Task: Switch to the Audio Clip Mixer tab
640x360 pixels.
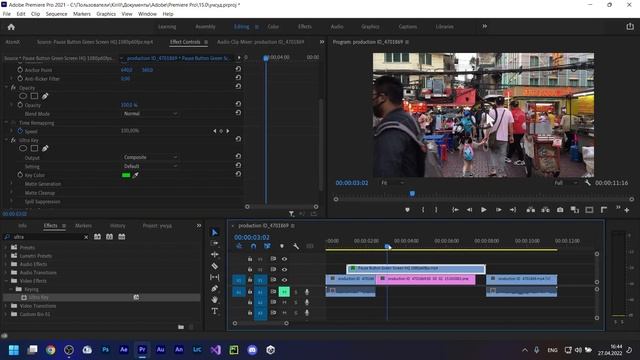Action: click(260, 42)
